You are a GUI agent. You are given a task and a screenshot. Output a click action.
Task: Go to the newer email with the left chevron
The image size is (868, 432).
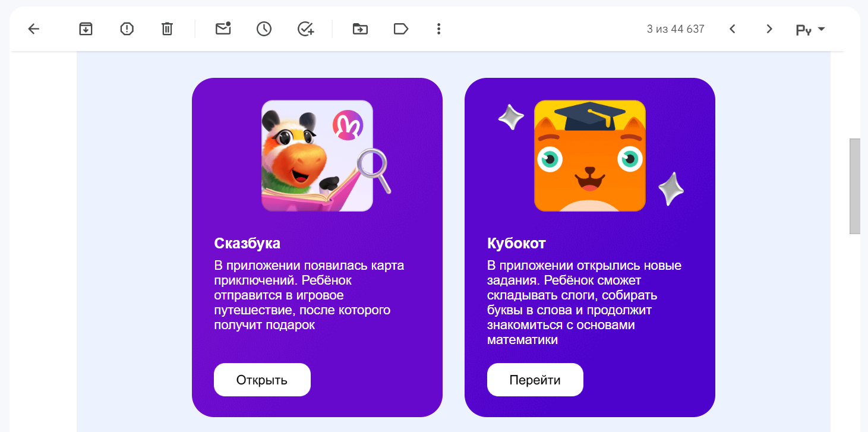point(733,29)
